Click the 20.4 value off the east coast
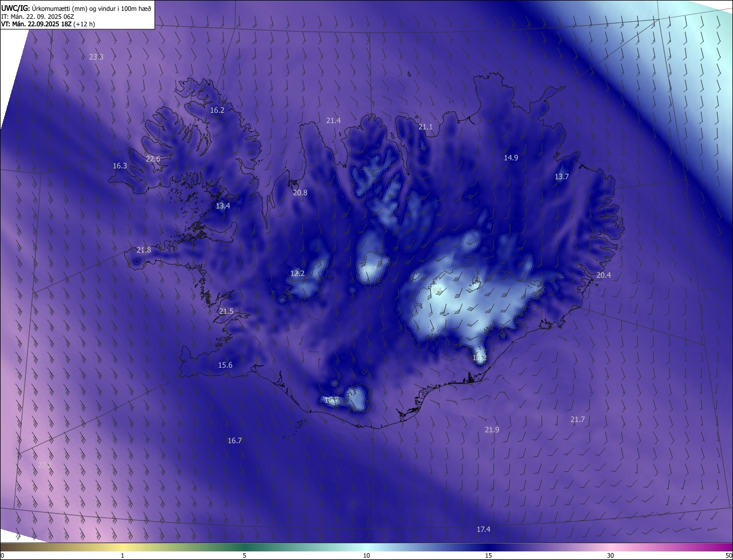This screenshot has width=733, height=560. [604, 275]
